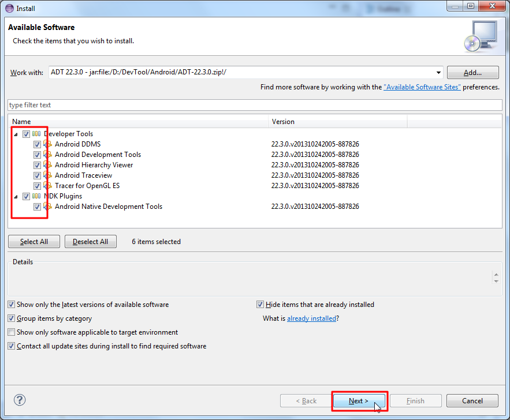Open the Work with dropdown arrow

[x=438, y=73]
